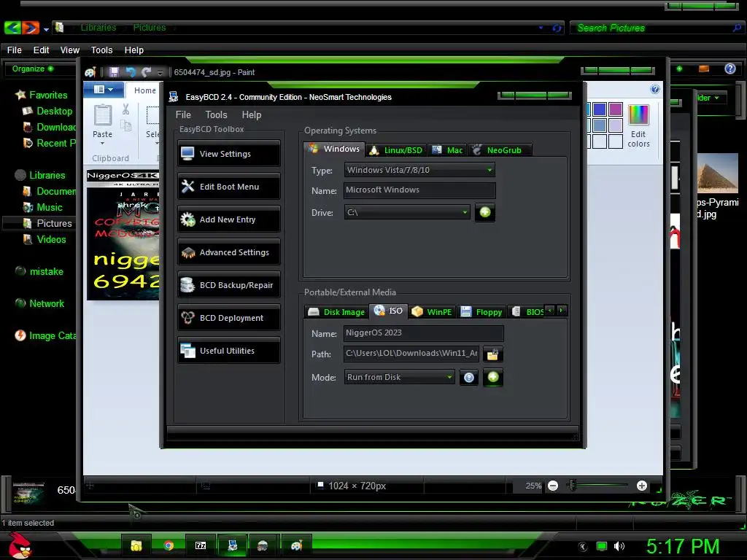This screenshot has height=560, width=747.
Task: Open 7-Zip from the taskbar
Action: point(201,545)
